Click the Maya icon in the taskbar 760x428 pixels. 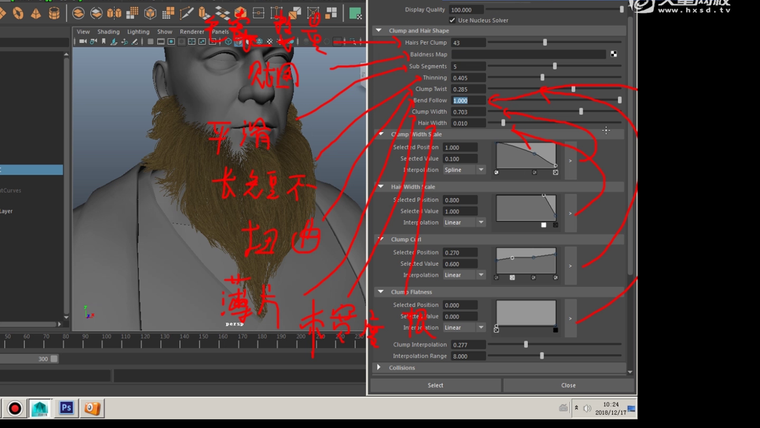40,408
